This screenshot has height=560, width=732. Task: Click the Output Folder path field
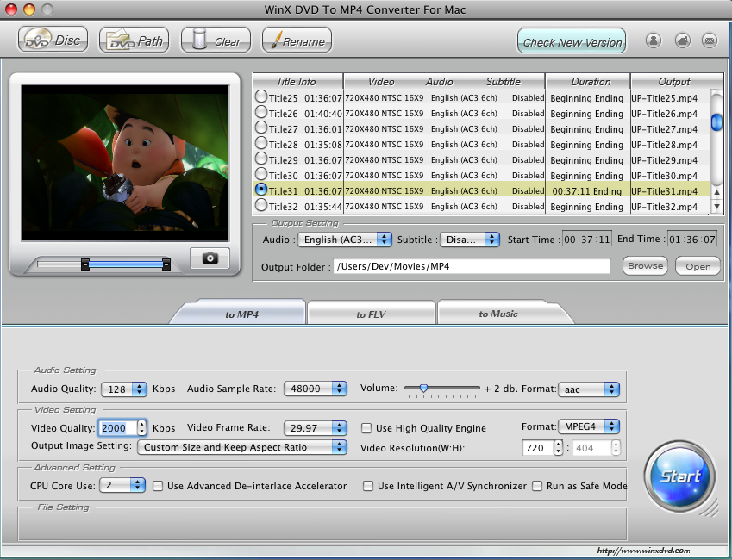(x=472, y=266)
